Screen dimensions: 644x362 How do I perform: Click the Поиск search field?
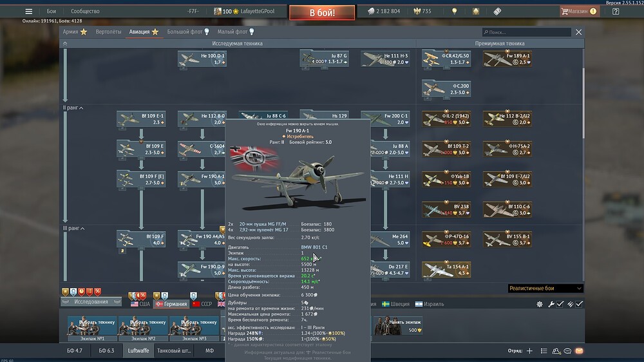coord(527,32)
